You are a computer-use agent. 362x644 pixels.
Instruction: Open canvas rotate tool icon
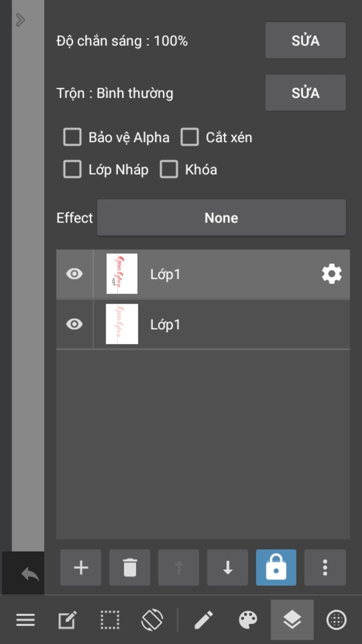tap(152, 620)
